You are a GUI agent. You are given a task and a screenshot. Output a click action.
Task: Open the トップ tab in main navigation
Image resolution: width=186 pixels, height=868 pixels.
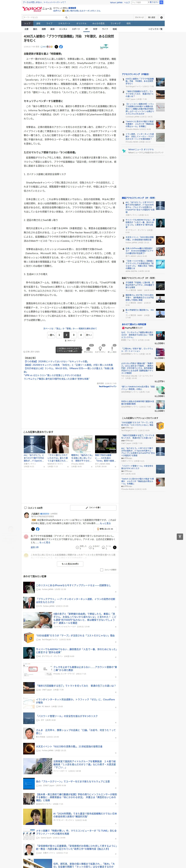27,24
